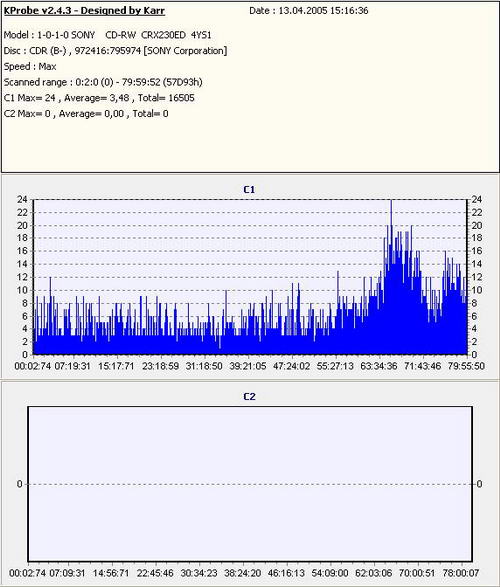
Task: Click the 78:00:07 label under C2 chart
Action: pos(461,573)
